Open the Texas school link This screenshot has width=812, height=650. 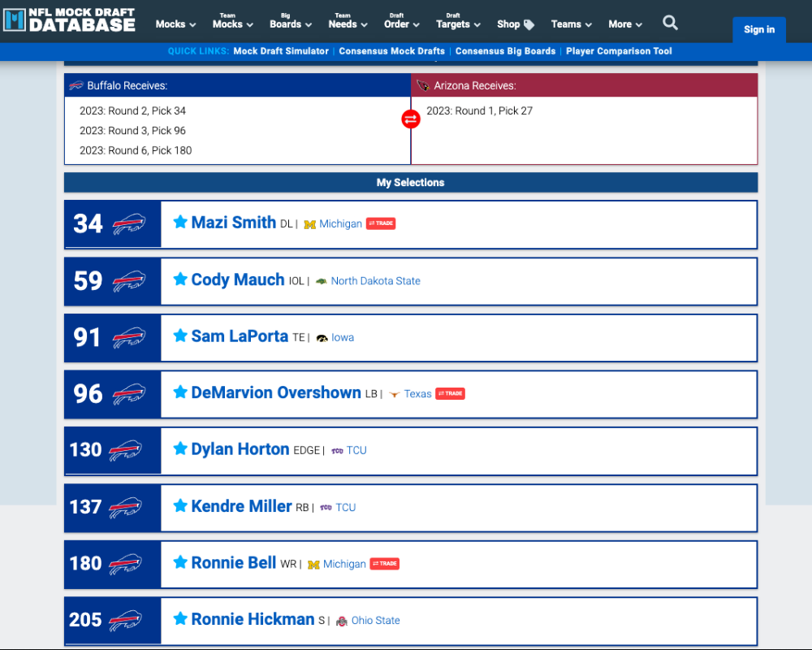tap(418, 394)
